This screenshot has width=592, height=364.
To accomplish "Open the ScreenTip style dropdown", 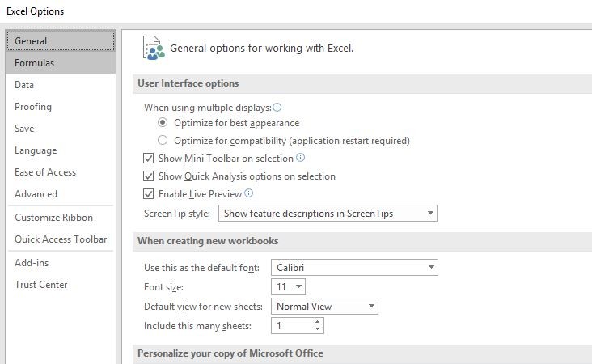I will (328, 214).
